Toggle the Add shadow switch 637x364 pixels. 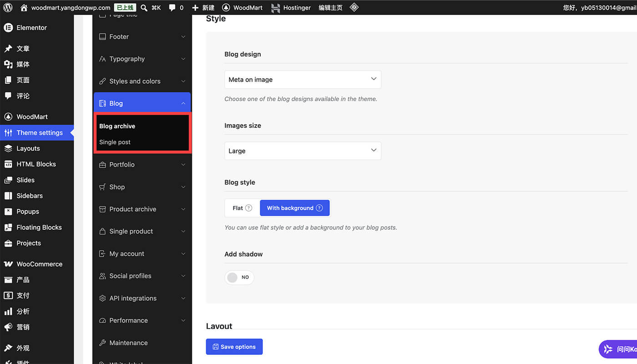[x=239, y=278]
